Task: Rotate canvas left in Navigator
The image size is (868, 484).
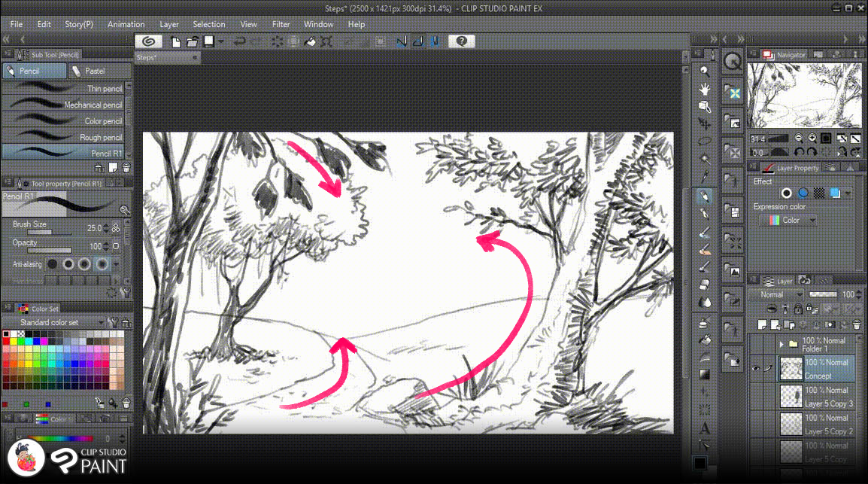Action: 799,152
